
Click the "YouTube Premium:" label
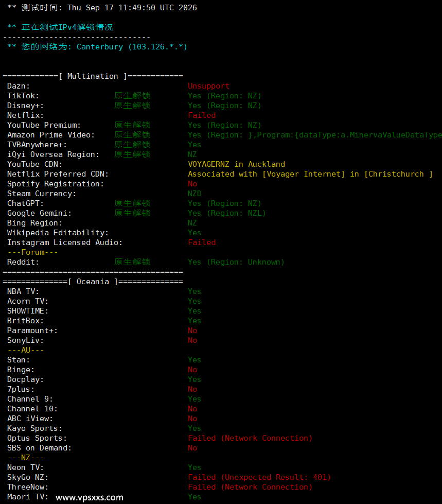[x=44, y=126]
